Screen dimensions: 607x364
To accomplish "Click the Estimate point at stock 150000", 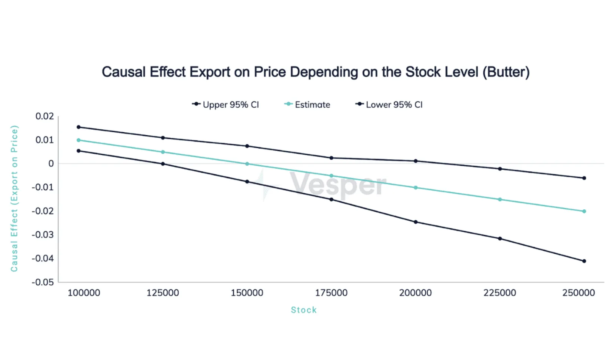I will click(247, 164).
